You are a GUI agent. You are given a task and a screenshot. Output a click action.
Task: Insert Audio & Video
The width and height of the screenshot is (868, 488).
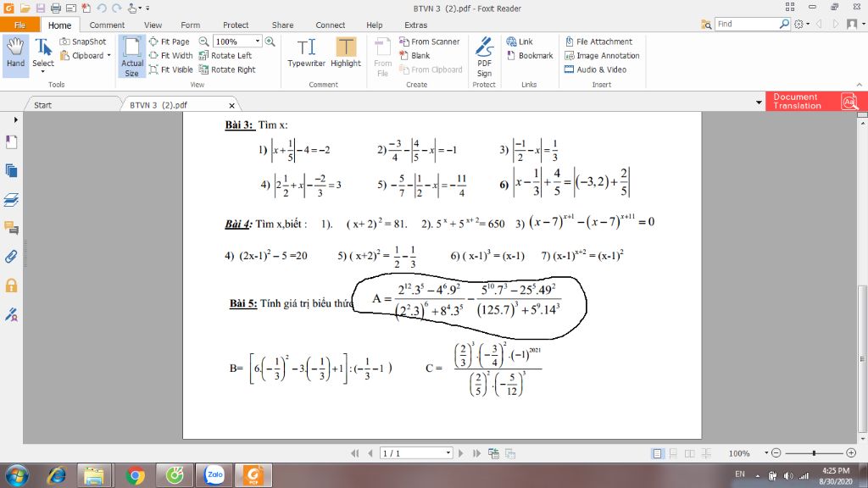pos(596,69)
